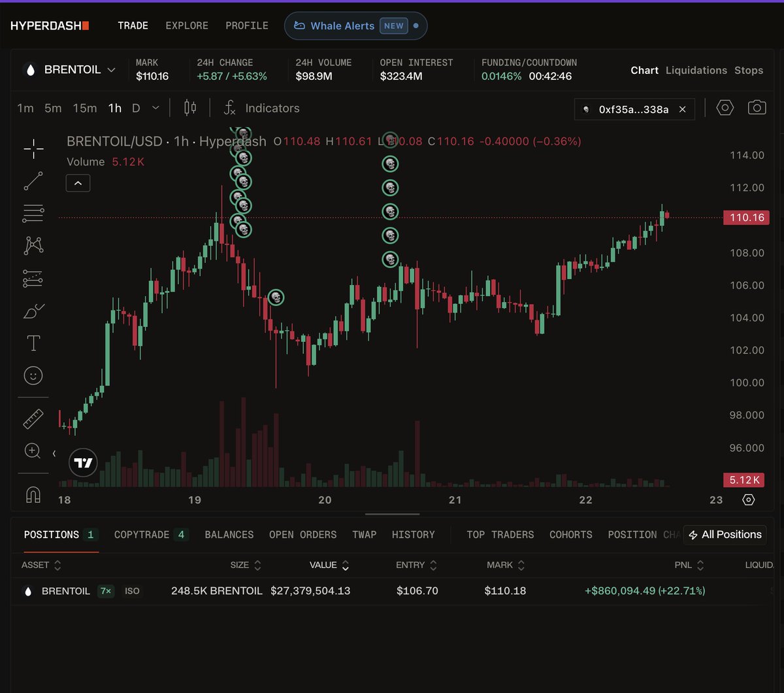784x693 pixels.
Task: Select the ruler measure tool
Action: tap(33, 419)
